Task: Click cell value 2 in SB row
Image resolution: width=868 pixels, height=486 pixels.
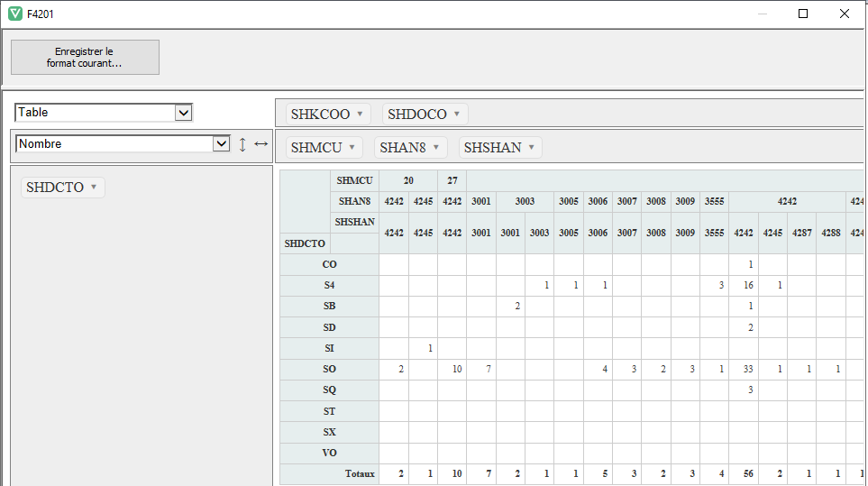Action: tap(510, 306)
